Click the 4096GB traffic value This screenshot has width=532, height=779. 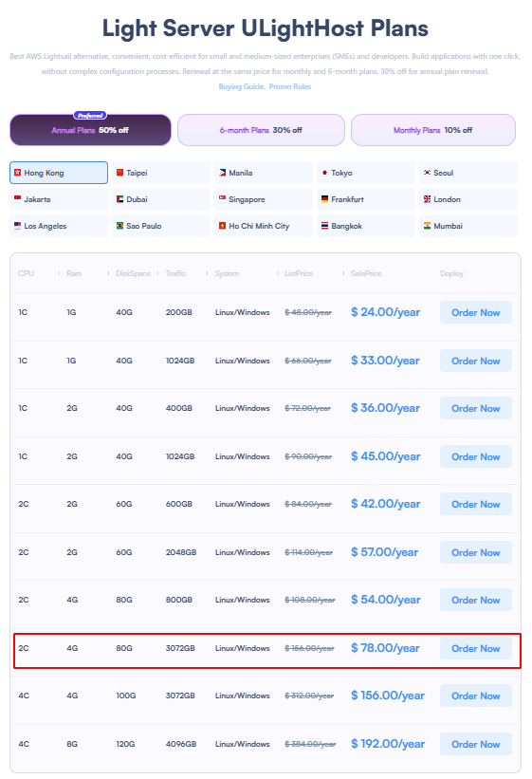[181, 744]
